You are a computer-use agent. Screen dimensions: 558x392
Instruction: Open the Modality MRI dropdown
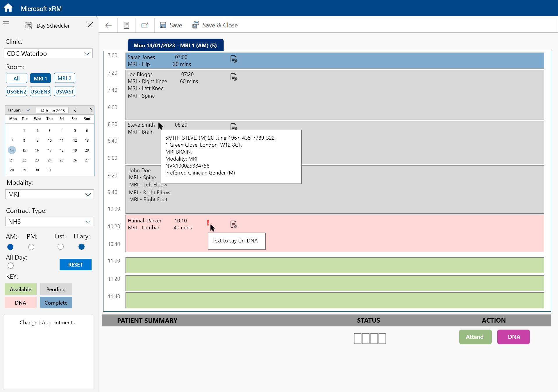point(88,195)
